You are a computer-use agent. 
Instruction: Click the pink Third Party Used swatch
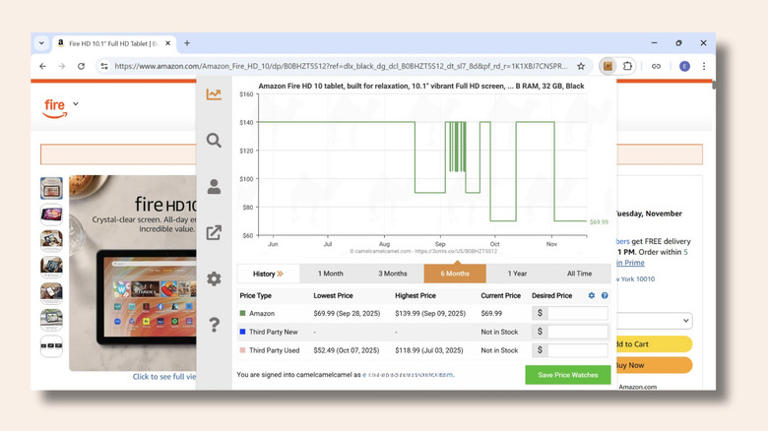click(x=242, y=350)
